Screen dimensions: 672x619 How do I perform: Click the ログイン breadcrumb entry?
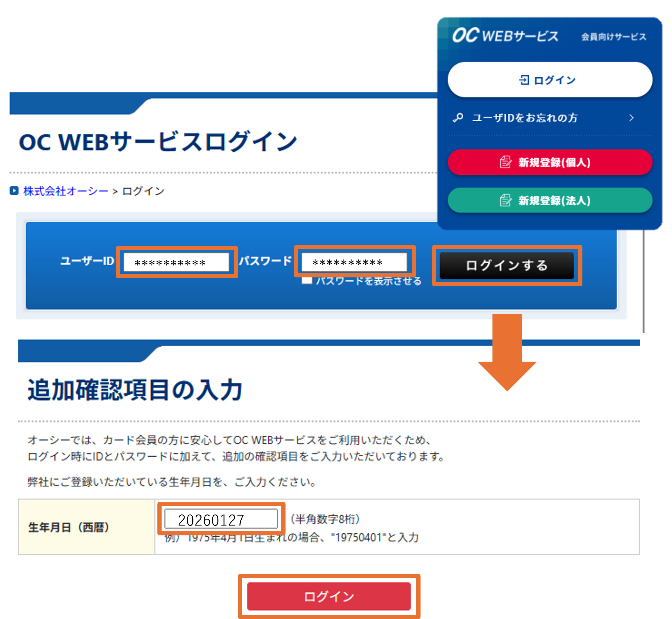click(143, 190)
